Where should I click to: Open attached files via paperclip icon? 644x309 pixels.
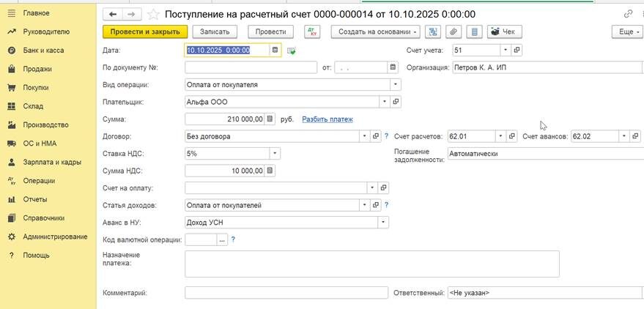pyautogui.click(x=454, y=32)
